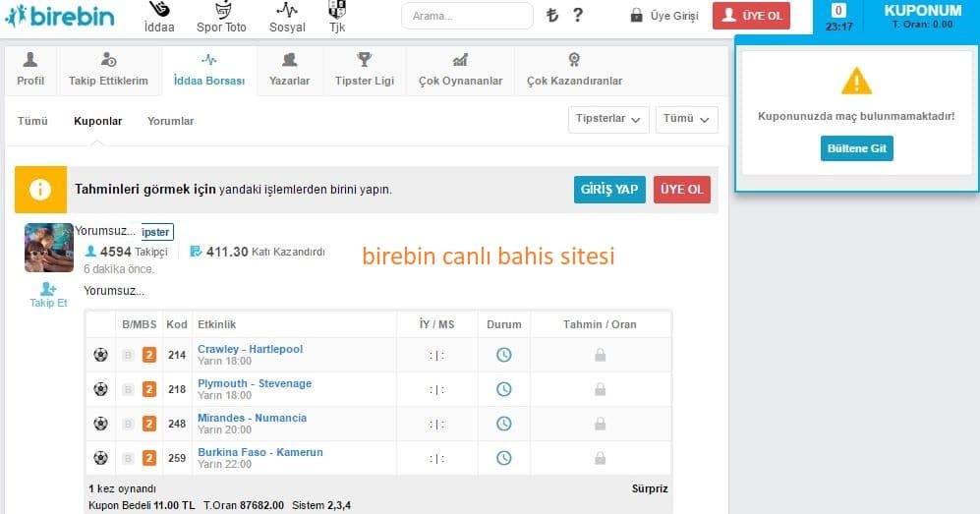This screenshot has height=514, width=980.
Task: Switch to the Yazarlar tab
Action: (x=289, y=71)
